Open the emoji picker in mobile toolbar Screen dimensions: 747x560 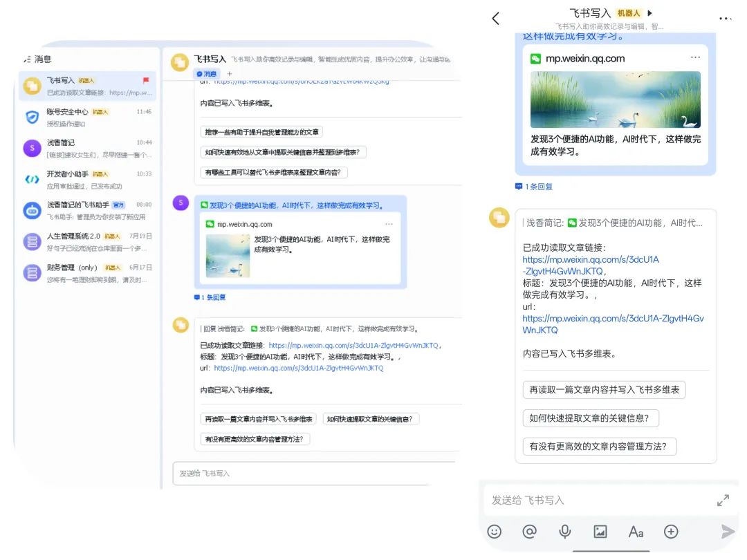pyautogui.click(x=494, y=532)
